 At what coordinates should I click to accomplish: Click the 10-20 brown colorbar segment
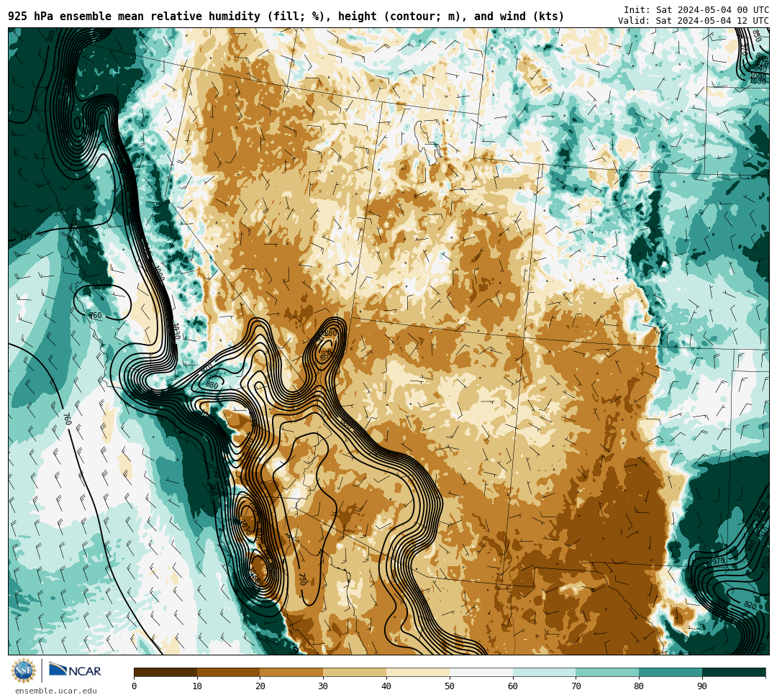(229, 672)
